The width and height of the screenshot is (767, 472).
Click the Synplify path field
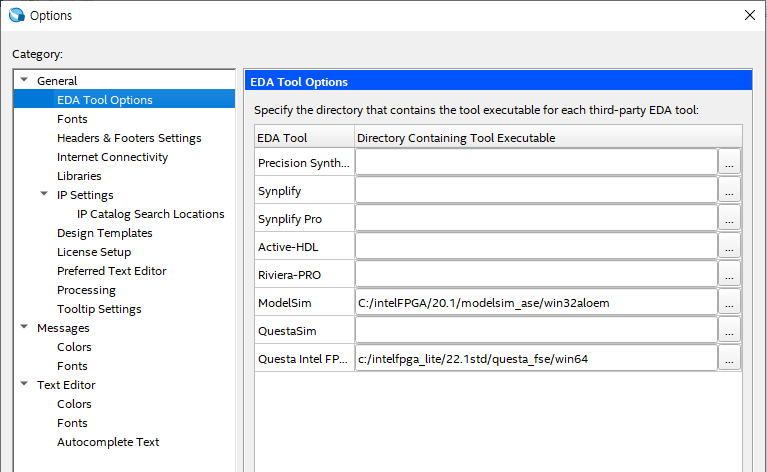[536, 190]
